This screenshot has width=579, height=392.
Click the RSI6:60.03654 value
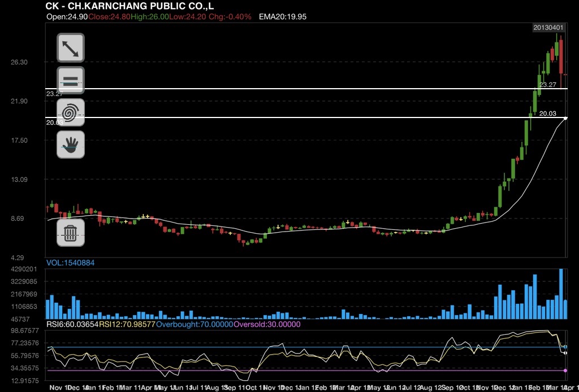click(72, 325)
